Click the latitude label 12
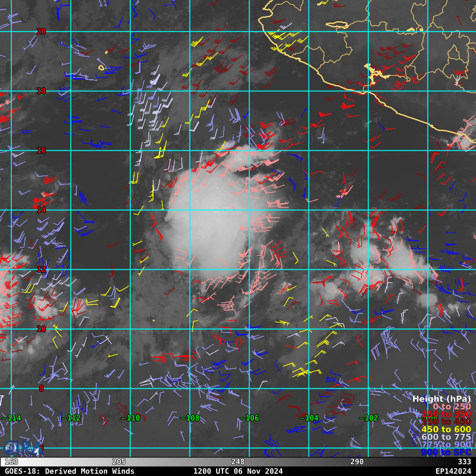This screenshot has width=476, height=476. (x=41, y=270)
